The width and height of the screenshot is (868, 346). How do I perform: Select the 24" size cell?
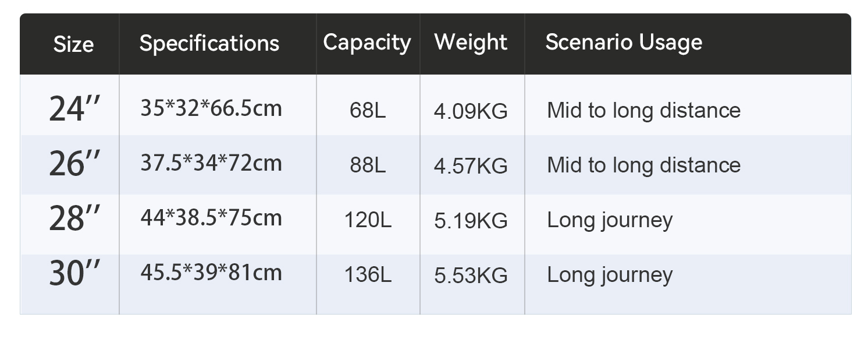tap(74, 108)
